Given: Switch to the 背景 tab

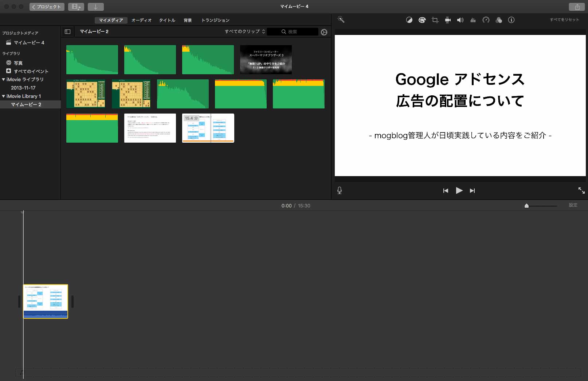Looking at the screenshot, I should pyautogui.click(x=188, y=20).
